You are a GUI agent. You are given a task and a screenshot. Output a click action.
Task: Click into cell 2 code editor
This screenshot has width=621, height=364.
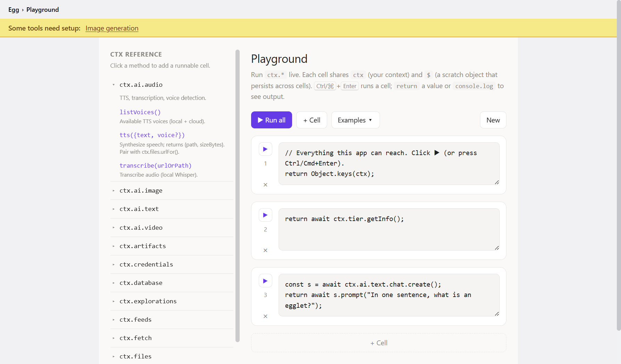(389, 229)
